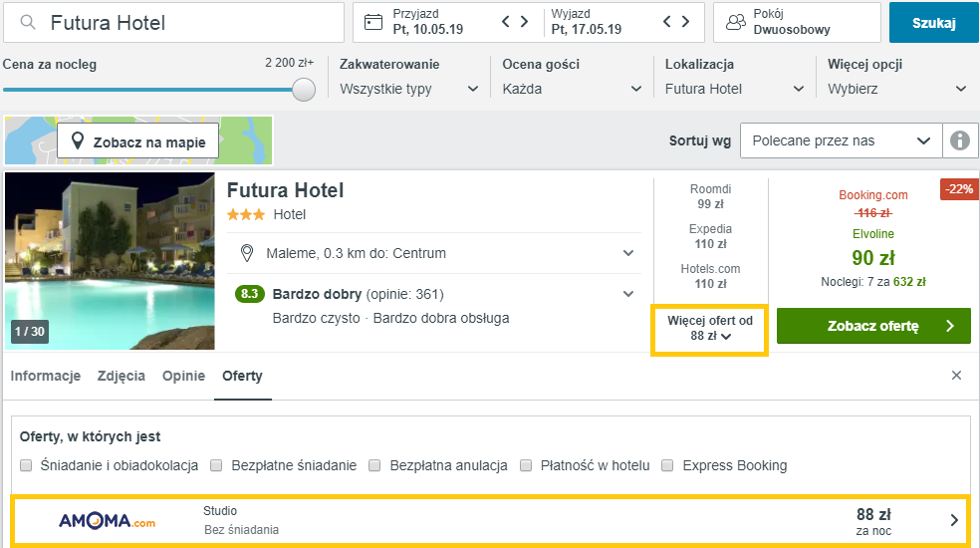Enable Płatność w hotelu filter
Image resolution: width=980 pixels, height=548 pixels.
(x=526, y=465)
